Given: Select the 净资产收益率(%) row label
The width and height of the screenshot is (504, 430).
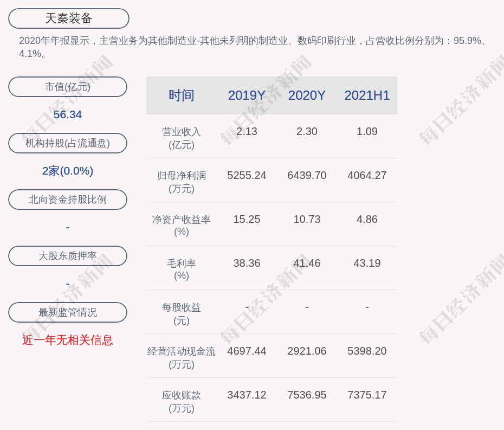Looking at the screenshot, I should point(181,226).
